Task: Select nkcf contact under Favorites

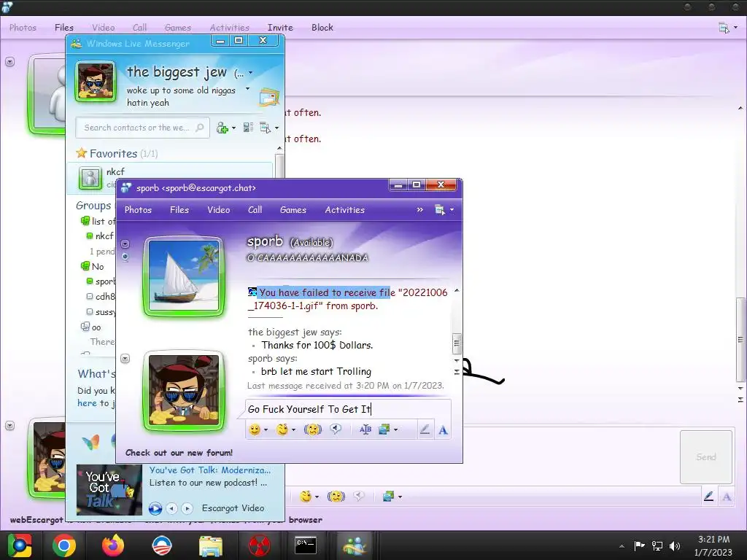Action: pyautogui.click(x=169, y=178)
